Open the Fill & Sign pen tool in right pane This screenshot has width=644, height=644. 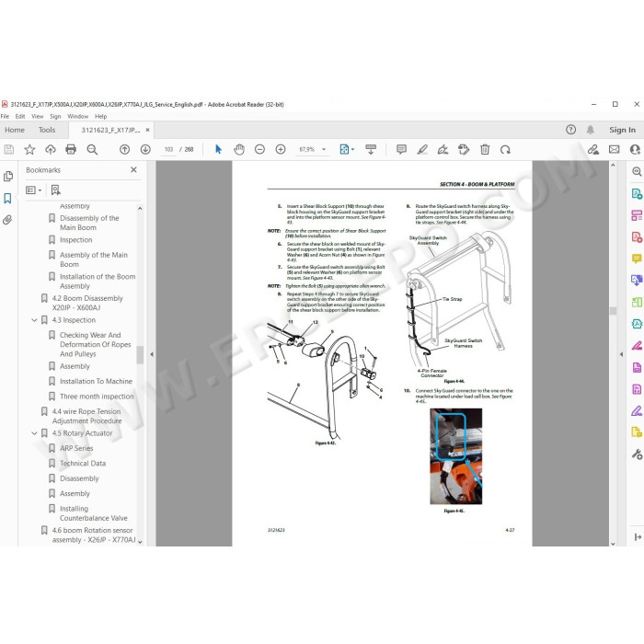pyautogui.click(x=637, y=410)
